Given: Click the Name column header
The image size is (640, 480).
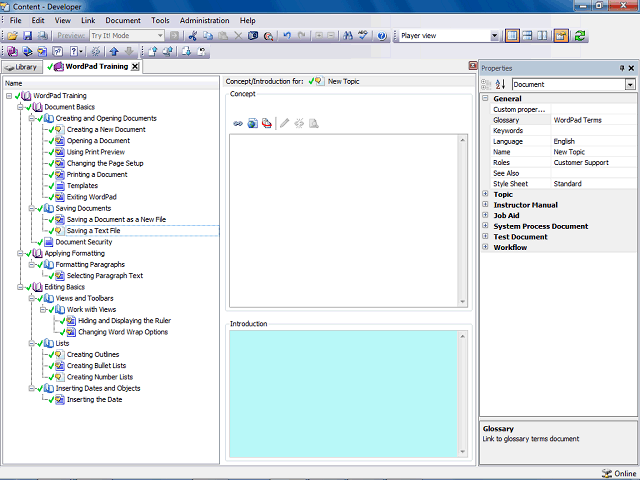Looking at the screenshot, I should (x=111, y=83).
